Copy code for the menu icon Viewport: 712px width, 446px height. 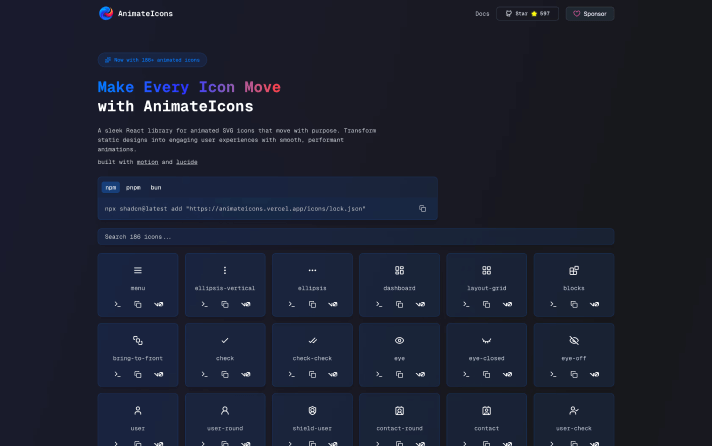point(138,304)
